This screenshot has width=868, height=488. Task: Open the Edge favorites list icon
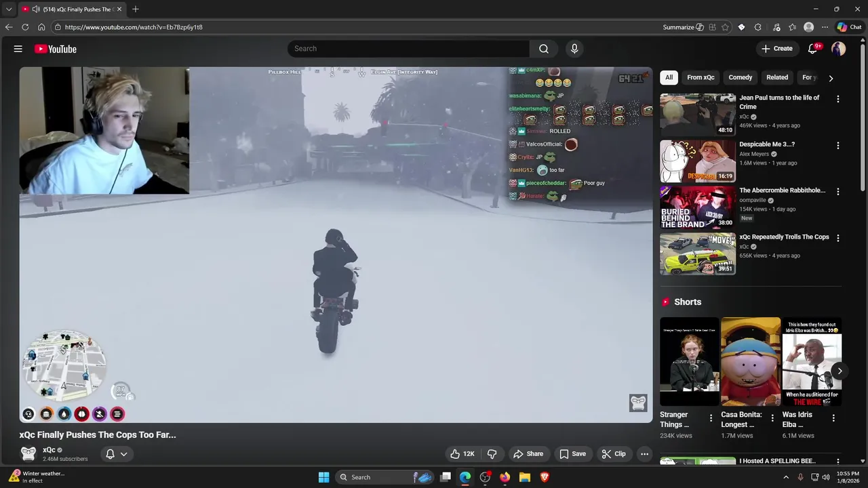792,27
